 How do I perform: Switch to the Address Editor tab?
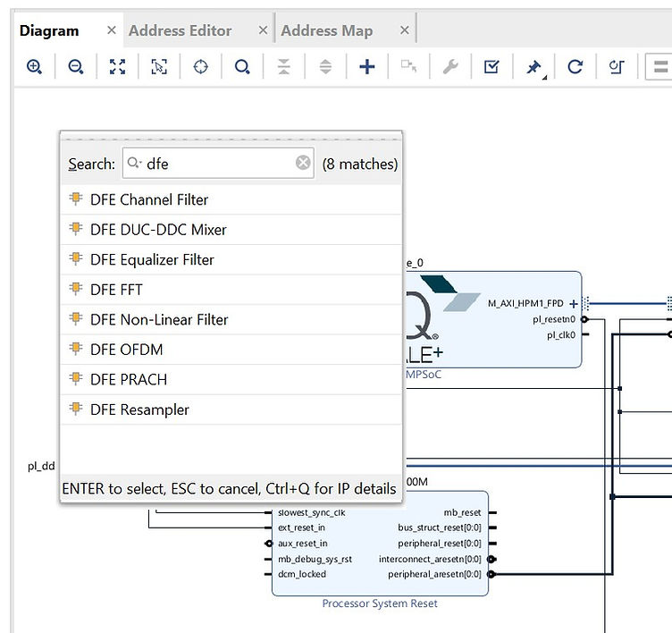click(x=180, y=31)
